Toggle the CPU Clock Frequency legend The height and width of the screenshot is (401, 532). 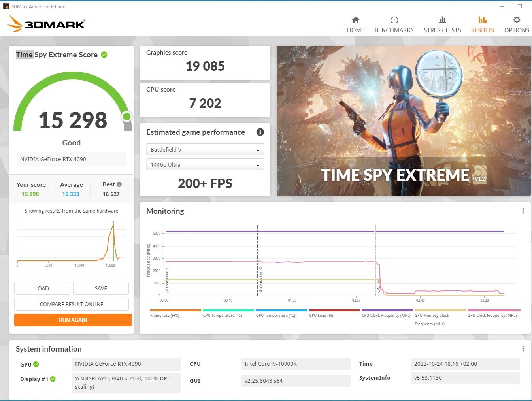pos(387,313)
